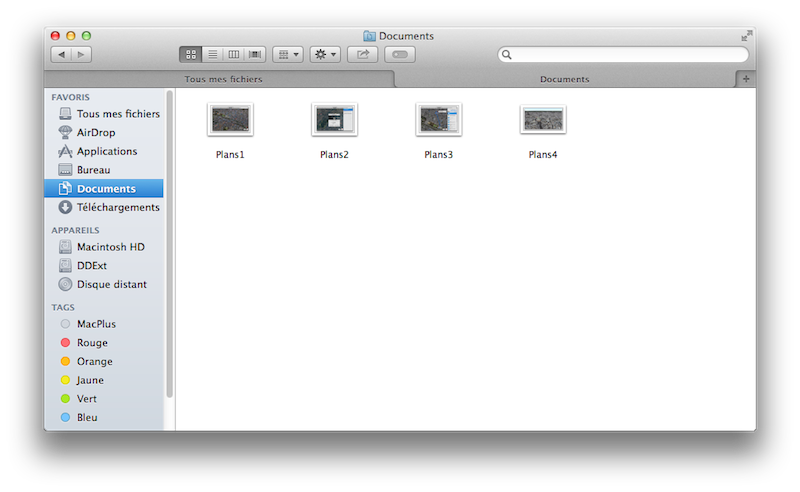The image size is (800, 492).
Task: Click the FAVORIS section header
Action: [70, 97]
